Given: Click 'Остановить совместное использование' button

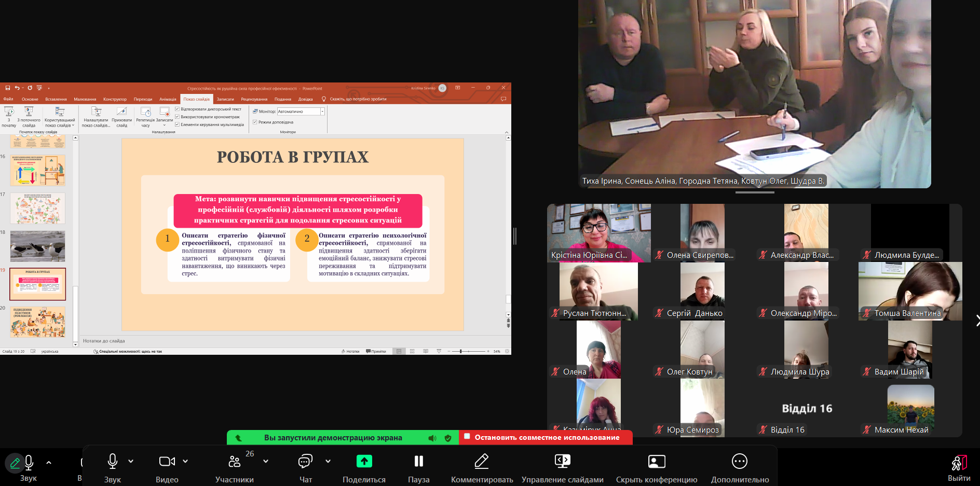Looking at the screenshot, I should click(546, 437).
